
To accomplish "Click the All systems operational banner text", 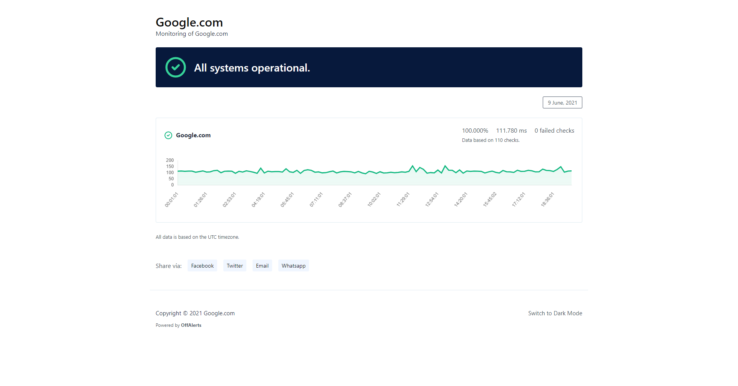I will [x=252, y=68].
